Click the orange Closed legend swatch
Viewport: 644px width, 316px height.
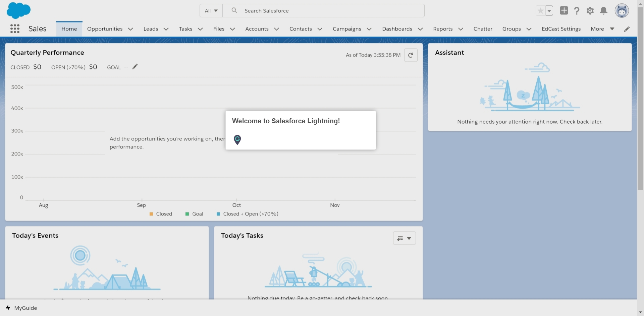click(x=151, y=214)
